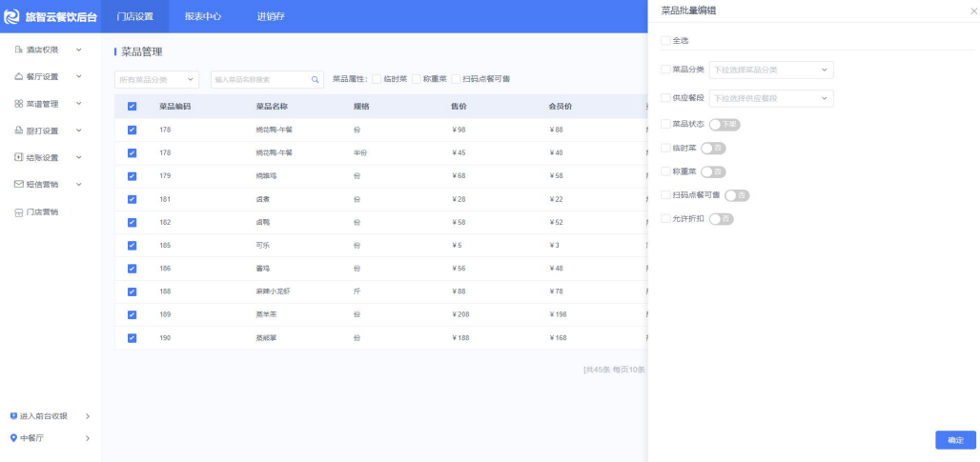This screenshot has height=462, width=980.
Task: Uncheck the row for dish code 185
Action: point(132,246)
